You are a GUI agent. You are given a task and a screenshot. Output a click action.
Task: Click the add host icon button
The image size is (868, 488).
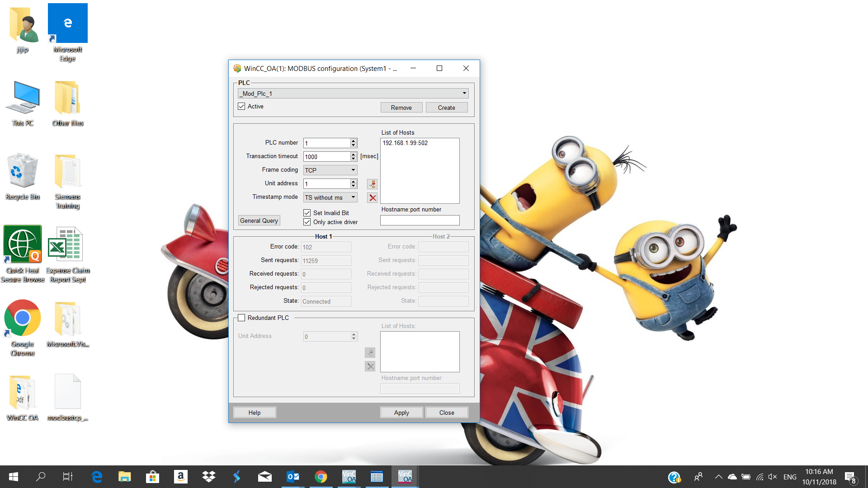coord(372,184)
